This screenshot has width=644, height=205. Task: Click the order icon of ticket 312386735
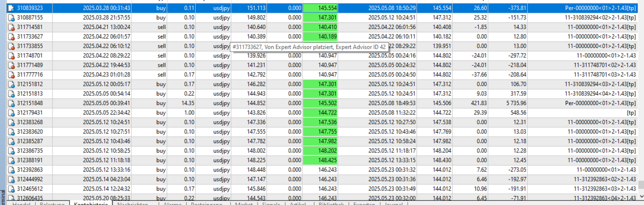point(10,151)
